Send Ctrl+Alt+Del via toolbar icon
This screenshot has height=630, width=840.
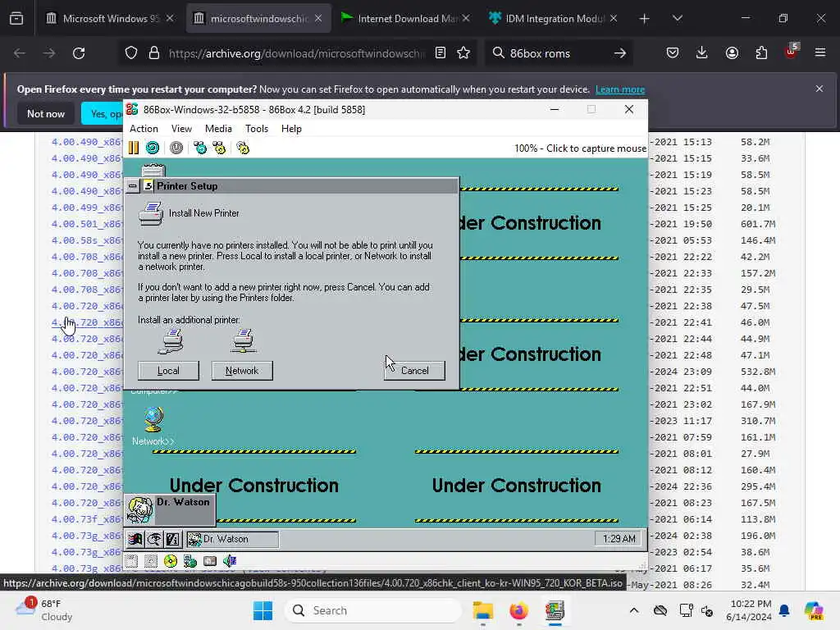click(200, 148)
